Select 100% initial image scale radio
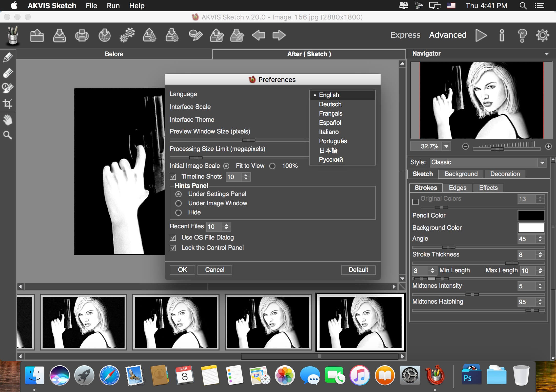This screenshot has height=392, width=556. pos(272,166)
